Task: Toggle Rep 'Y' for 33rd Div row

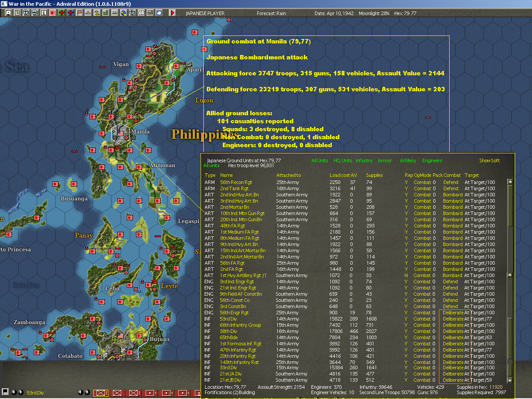Action: coord(407,368)
